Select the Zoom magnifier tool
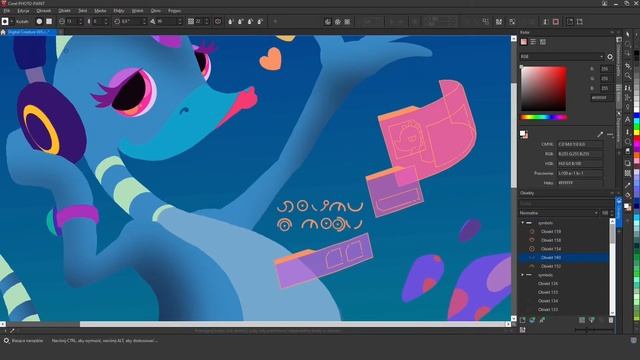640x360 pixels. click(628, 76)
